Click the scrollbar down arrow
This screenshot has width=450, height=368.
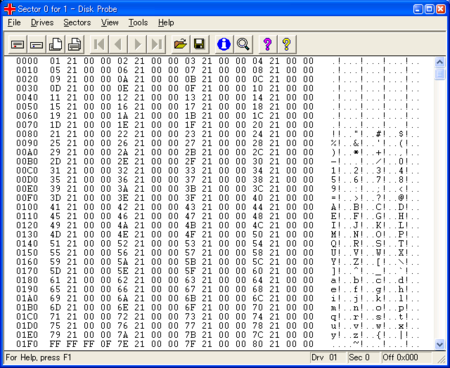440,344
